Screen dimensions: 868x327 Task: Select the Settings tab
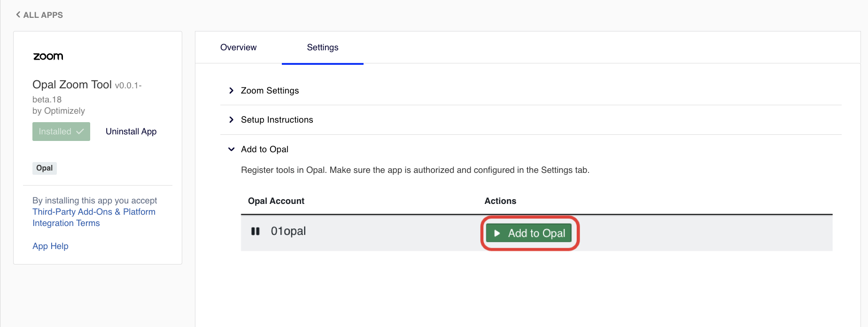coord(323,47)
